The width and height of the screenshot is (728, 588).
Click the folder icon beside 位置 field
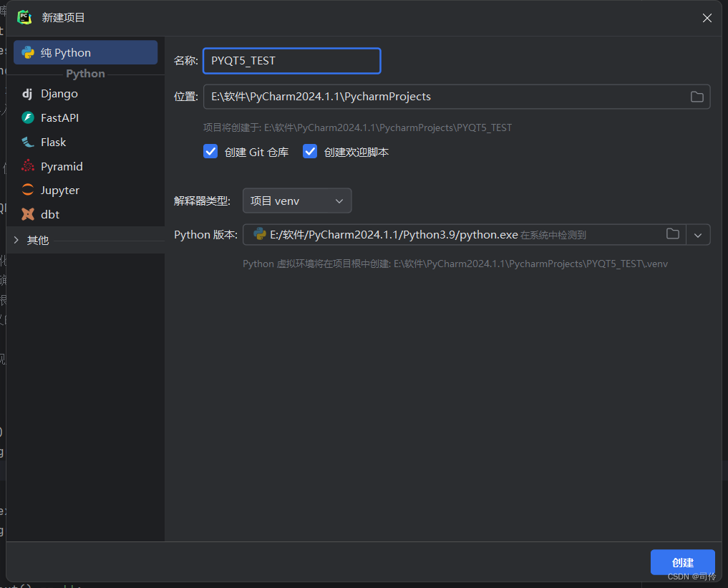[697, 96]
